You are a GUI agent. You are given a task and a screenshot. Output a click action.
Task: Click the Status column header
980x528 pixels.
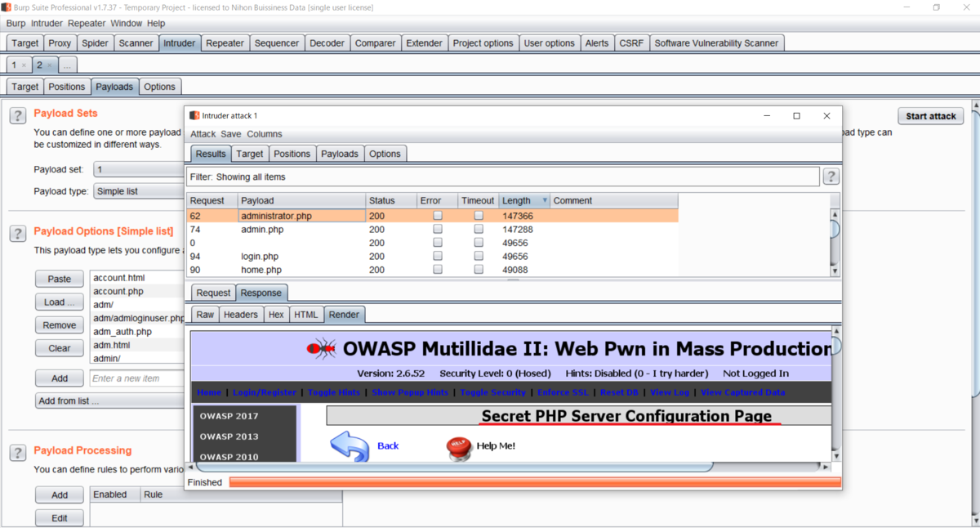(x=390, y=200)
